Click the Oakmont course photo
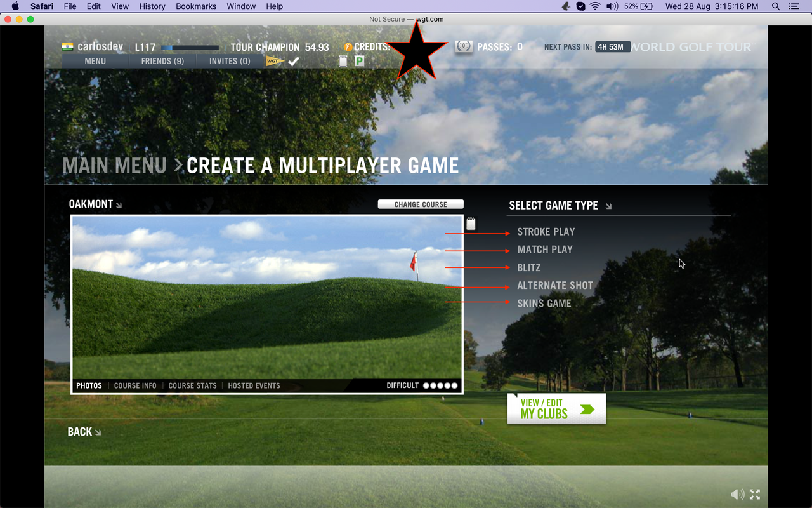 267,297
